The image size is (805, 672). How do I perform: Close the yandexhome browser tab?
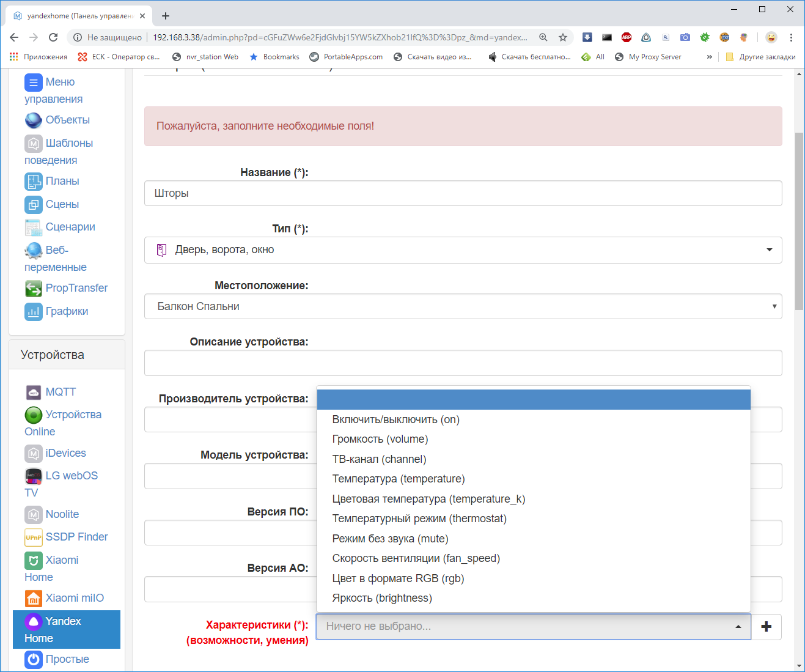point(142,16)
